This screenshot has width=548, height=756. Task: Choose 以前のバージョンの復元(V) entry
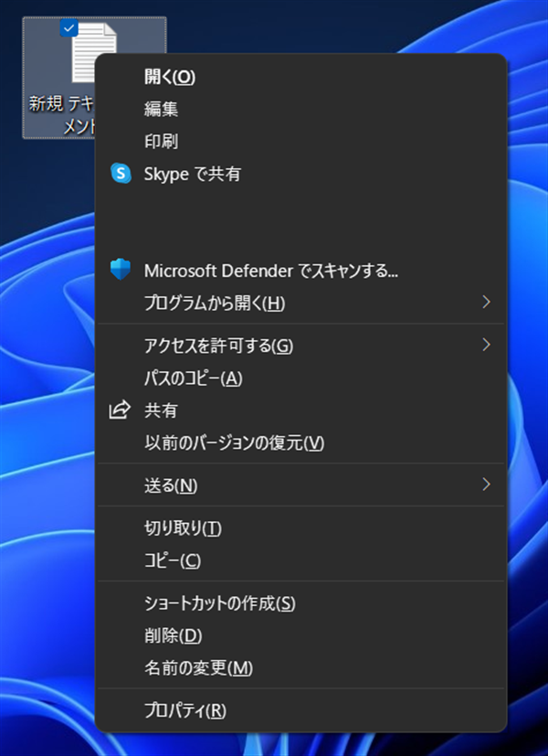301,442
